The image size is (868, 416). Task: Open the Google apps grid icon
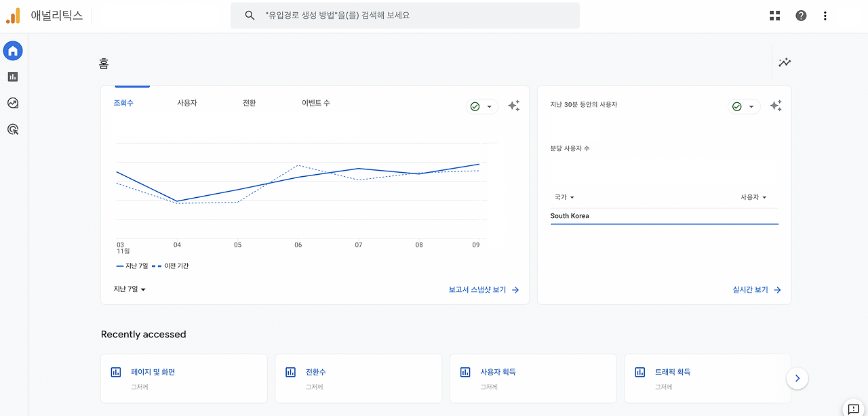[x=775, y=16]
